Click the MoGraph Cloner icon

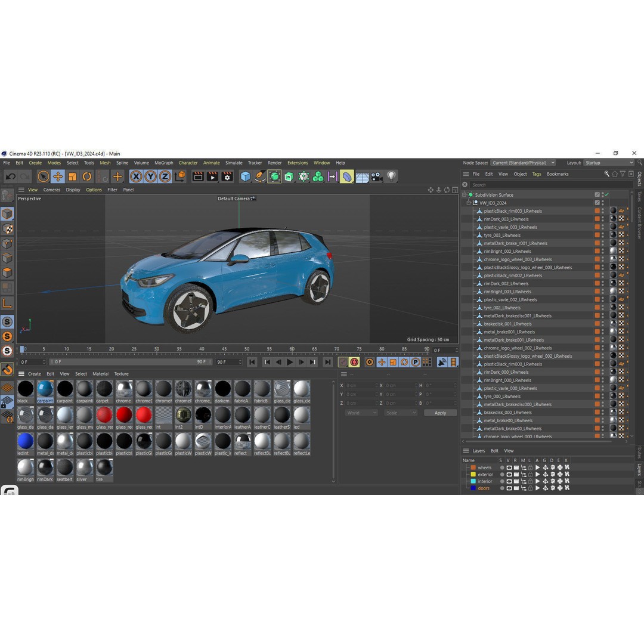(318, 177)
